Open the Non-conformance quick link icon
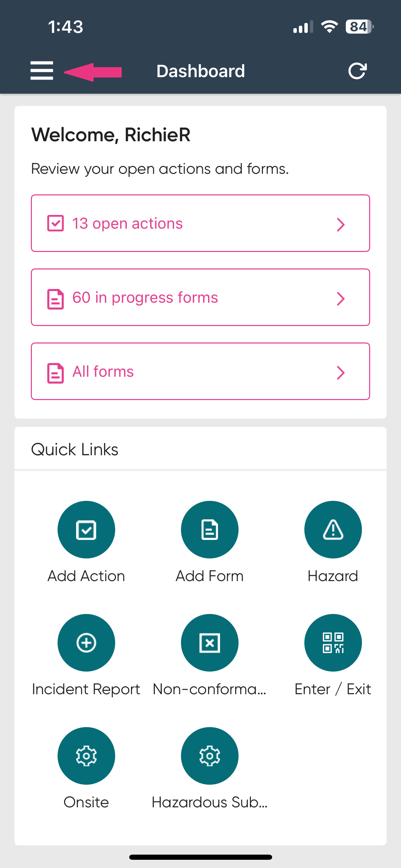Screen dimensions: 401x868 [x=209, y=643]
